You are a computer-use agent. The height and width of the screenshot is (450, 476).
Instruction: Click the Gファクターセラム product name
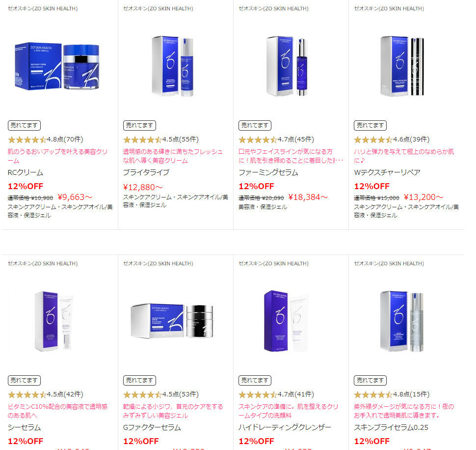click(152, 427)
